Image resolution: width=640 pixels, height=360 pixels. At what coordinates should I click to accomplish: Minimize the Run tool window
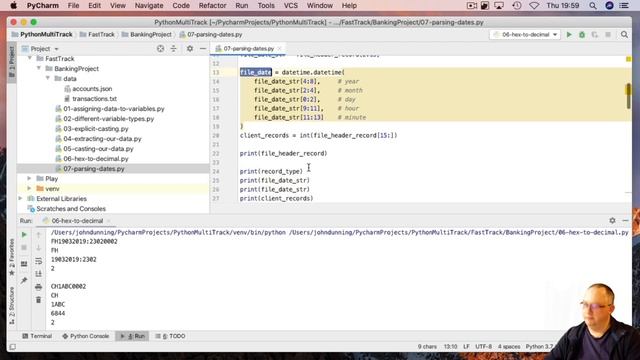point(625,220)
